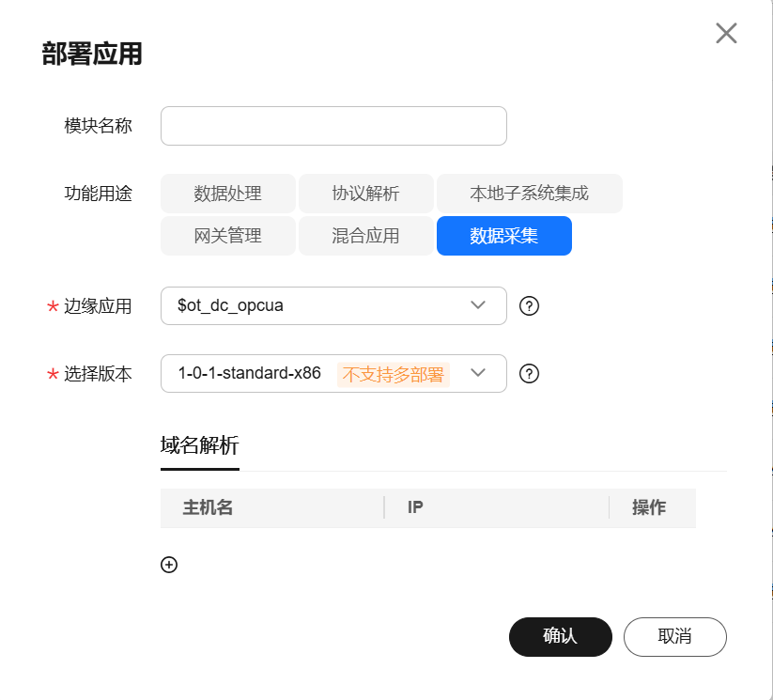Click the help icon beside 选择版本

click(x=529, y=373)
